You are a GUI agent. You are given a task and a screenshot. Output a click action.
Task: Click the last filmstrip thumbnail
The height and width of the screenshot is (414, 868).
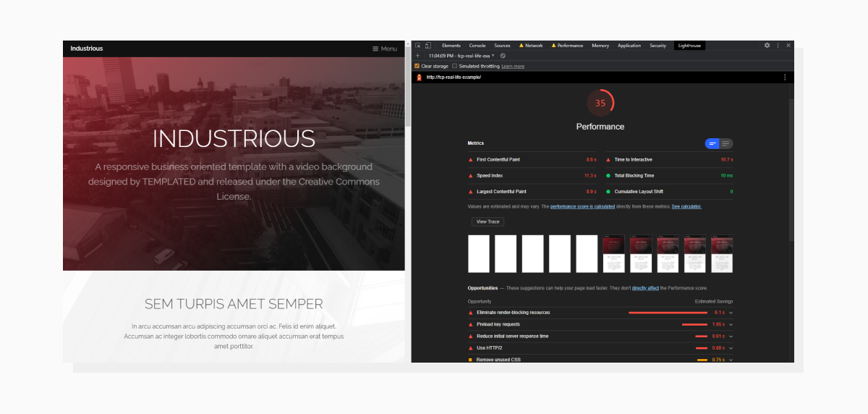722,253
